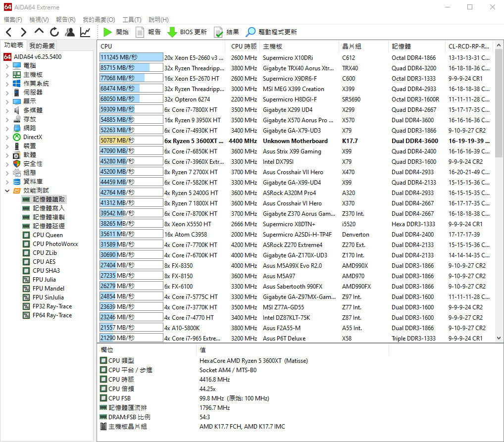Image resolution: width=504 pixels, height=442 pixels.
Task: Select the FPU Mandel benchmark icon
Action: click(26, 289)
